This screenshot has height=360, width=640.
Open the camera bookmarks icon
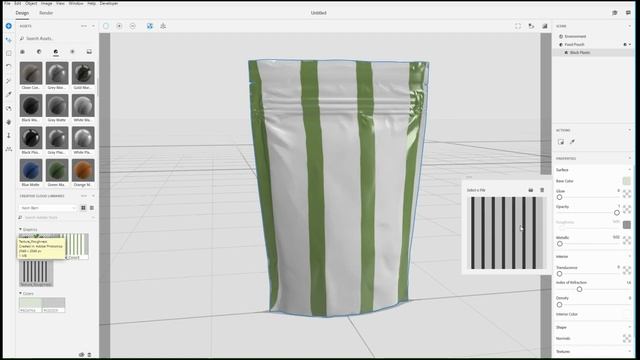click(531, 26)
